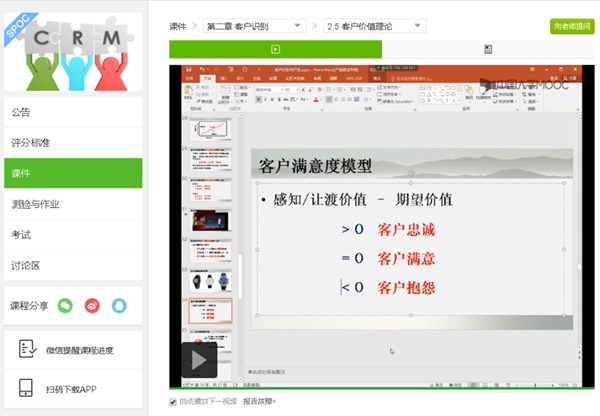
Task: Click the 客户满意 red text in the slide
Action: [406, 258]
